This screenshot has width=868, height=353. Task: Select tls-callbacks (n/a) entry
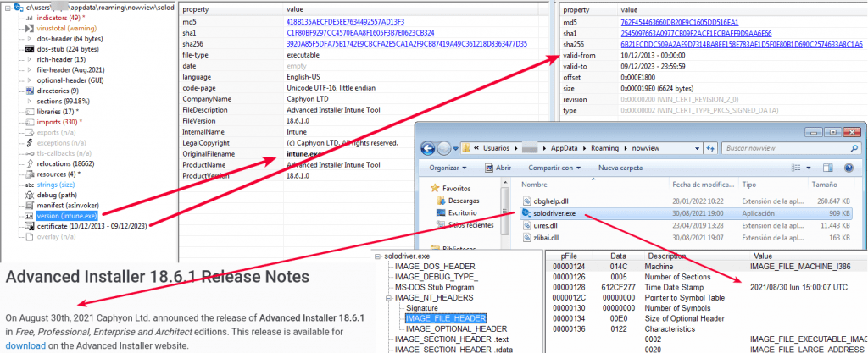(x=64, y=153)
